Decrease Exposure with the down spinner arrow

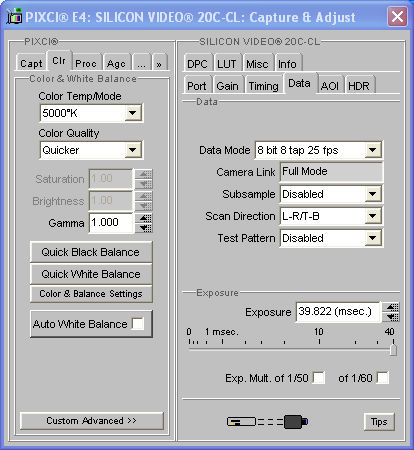pos(391,317)
